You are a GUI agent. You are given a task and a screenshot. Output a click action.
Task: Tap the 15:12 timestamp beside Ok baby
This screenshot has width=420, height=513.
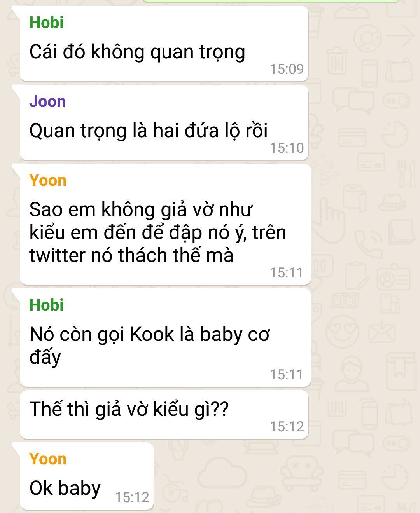click(132, 497)
